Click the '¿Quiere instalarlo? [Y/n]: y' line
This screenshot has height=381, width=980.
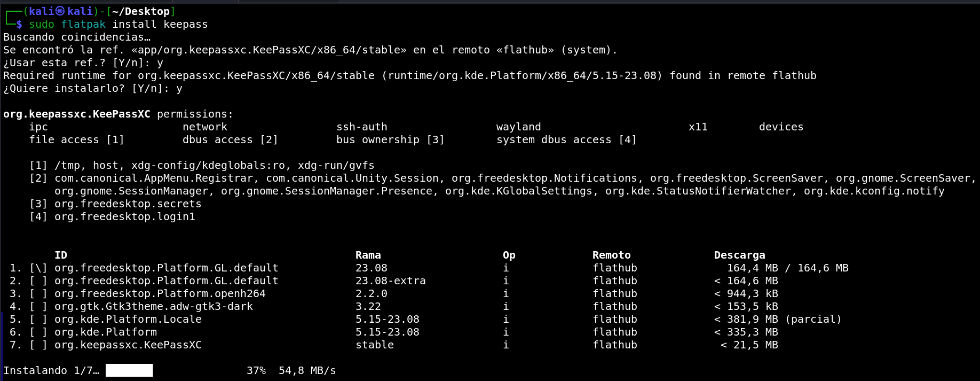(x=93, y=88)
